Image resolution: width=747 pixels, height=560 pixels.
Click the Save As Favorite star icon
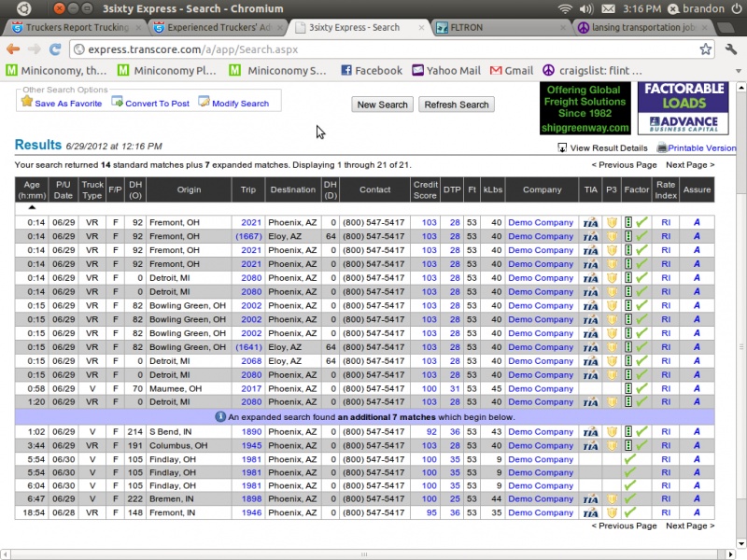27,103
